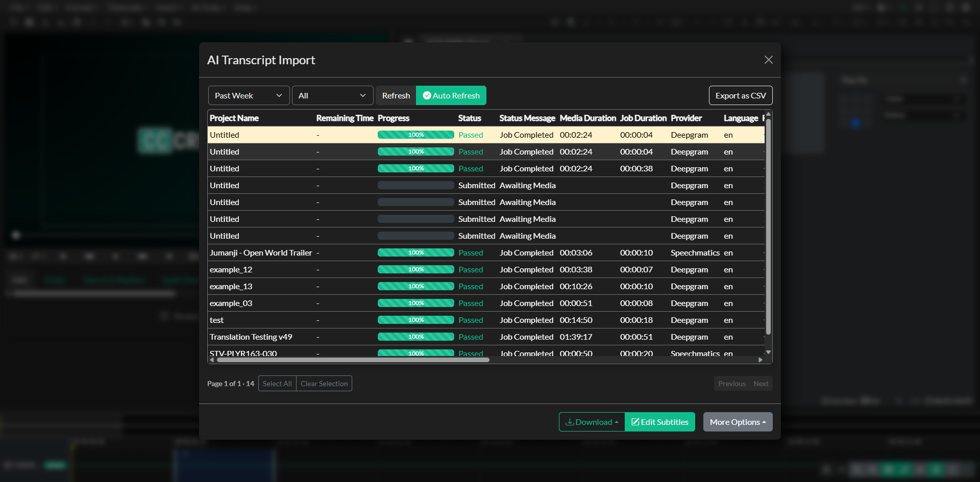Select the Jumanji - Open World Trailer row

(x=486, y=252)
